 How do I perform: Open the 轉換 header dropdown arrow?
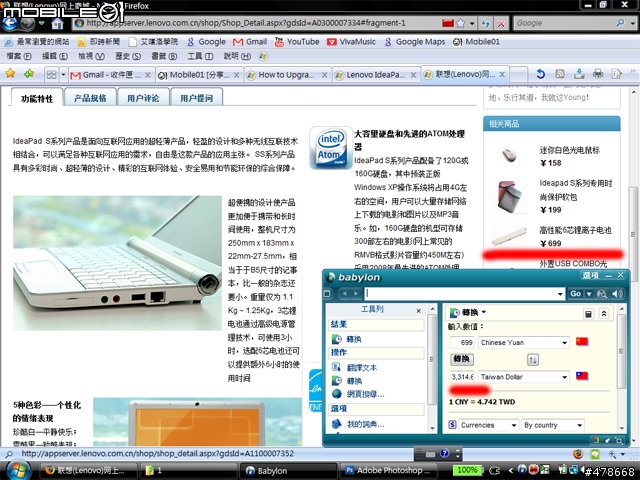tap(484, 312)
